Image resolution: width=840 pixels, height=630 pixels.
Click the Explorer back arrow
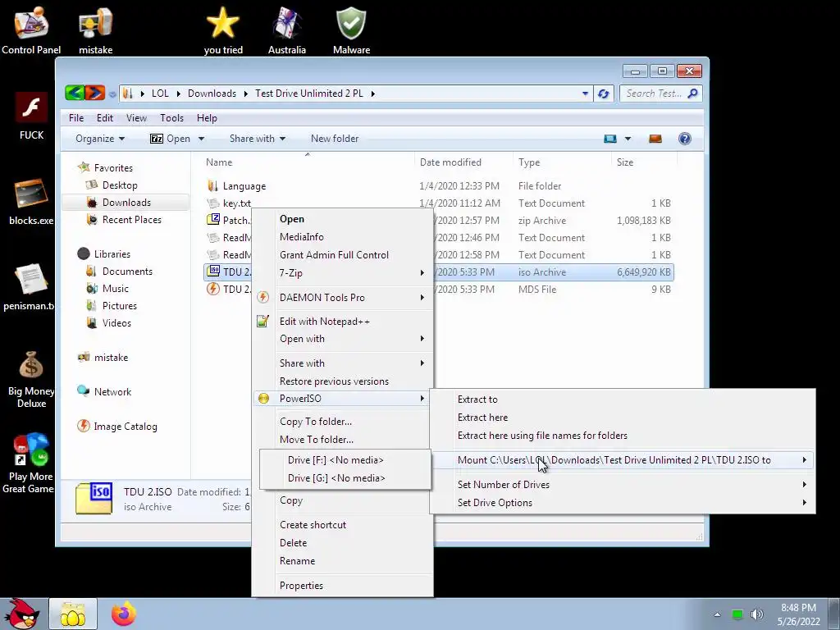pos(75,94)
